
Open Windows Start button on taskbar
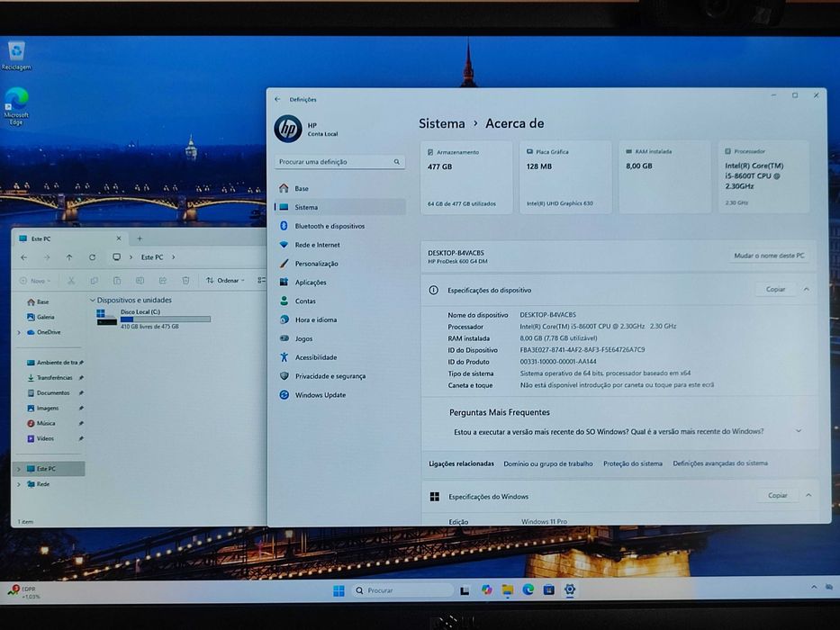click(339, 590)
